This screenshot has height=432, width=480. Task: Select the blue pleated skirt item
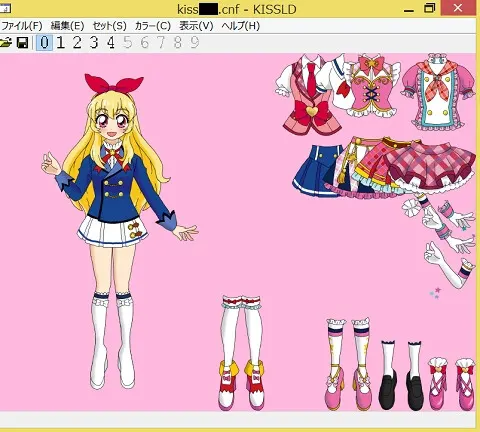(x=317, y=171)
